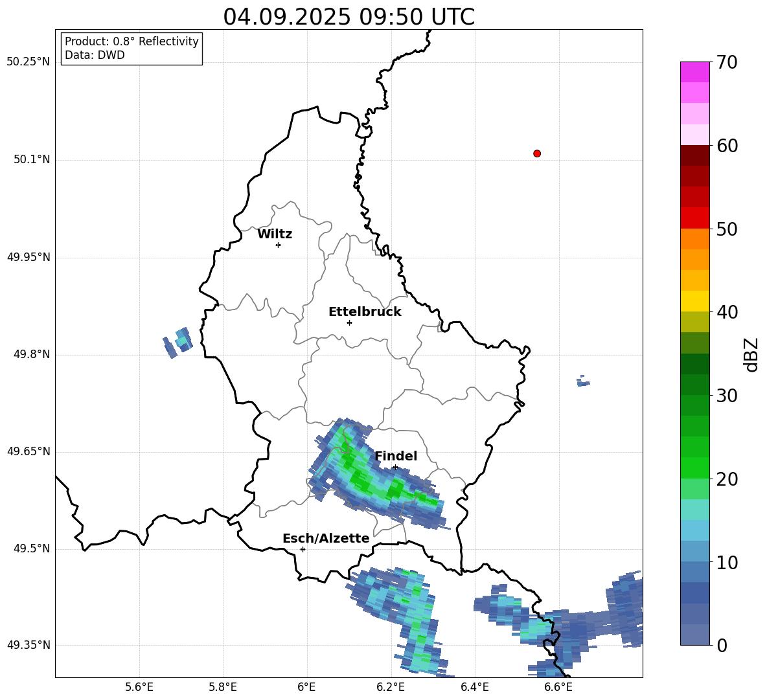Click the 50 tick on colorbar

click(727, 229)
